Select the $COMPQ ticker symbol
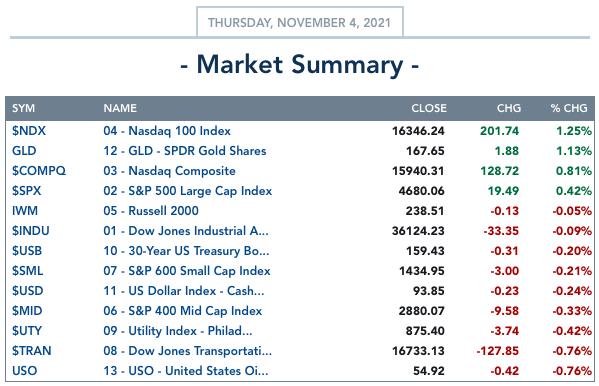The image size is (599, 386). click(39, 170)
